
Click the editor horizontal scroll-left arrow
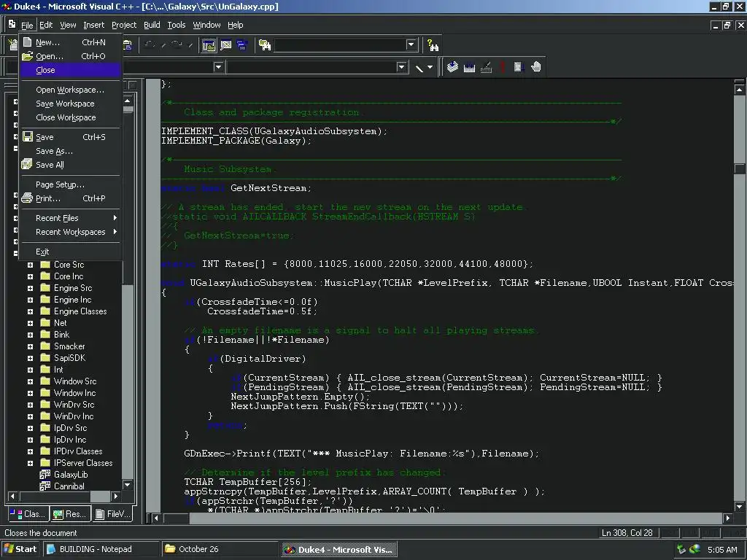click(x=156, y=518)
